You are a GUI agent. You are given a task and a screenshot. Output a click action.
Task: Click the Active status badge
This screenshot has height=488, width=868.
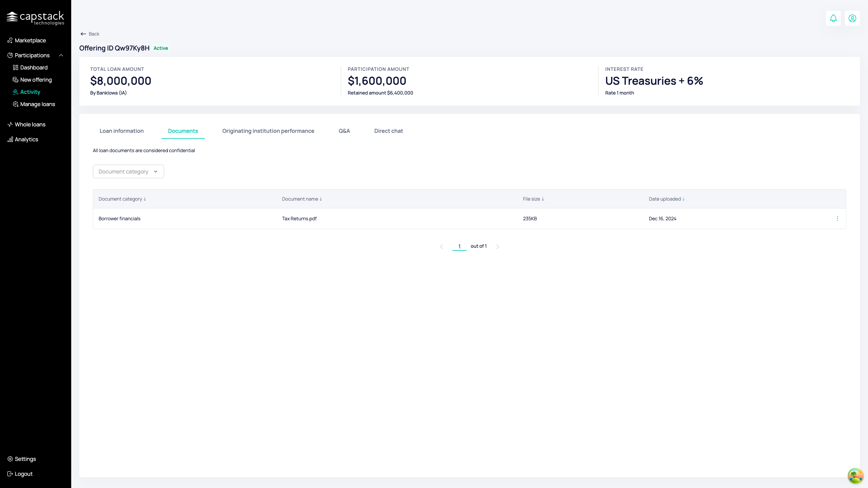point(161,48)
